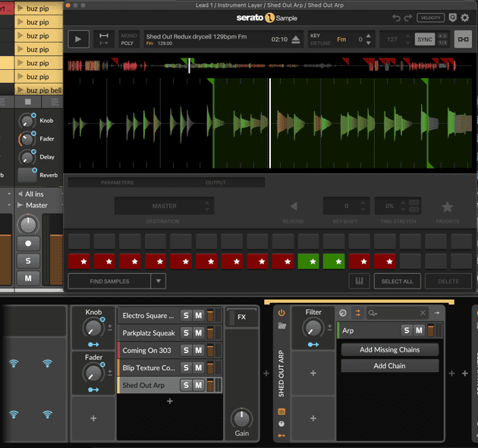Solo the Coming On 303 layer
The image size is (478, 448).
(x=186, y=350)
